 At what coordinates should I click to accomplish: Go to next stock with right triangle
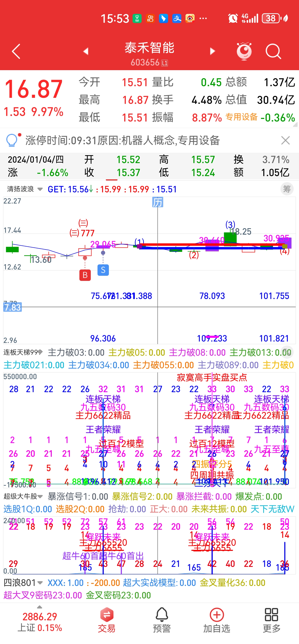pos(212,51)
